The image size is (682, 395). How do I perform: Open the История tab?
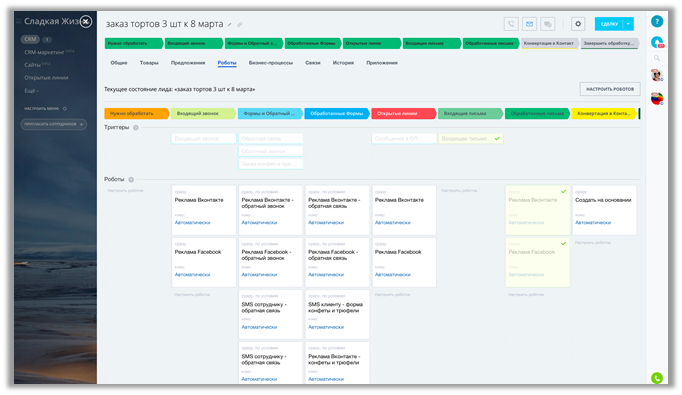pos(343,63)
